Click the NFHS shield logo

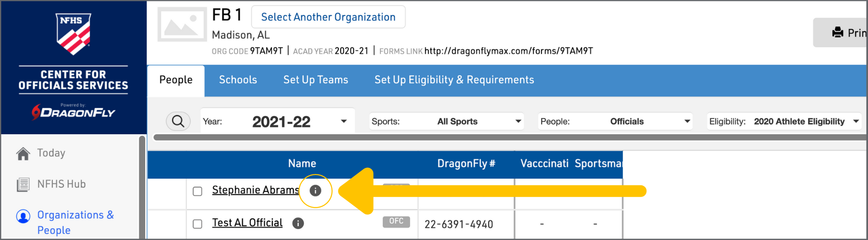[x=73, y=33]
